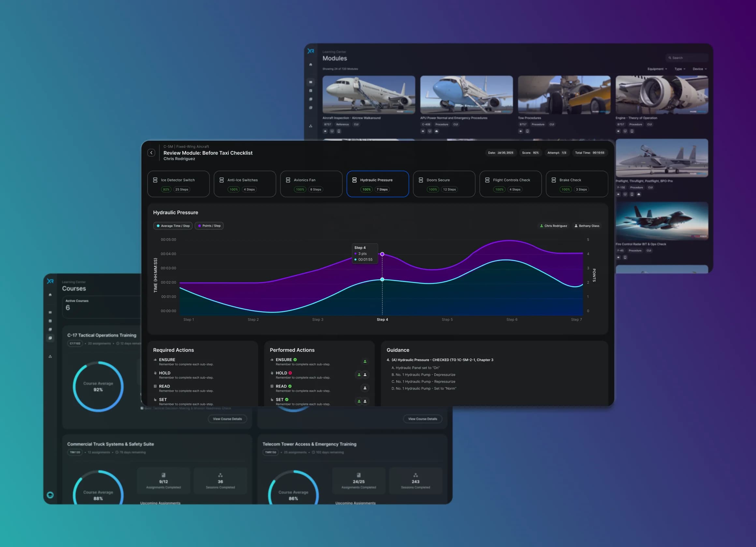The image size is (756, 547).
Task: Click the headset icon on Aircraft Inspection module card
Action: 326,131
